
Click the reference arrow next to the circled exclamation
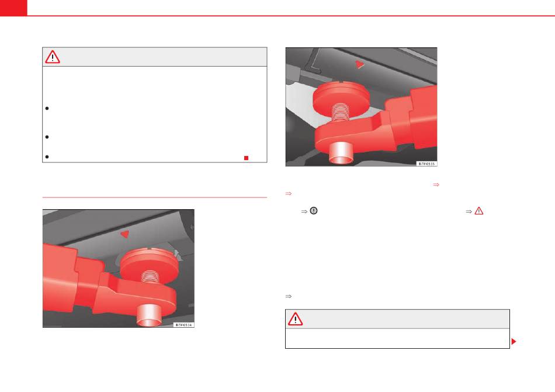point(304,211)
